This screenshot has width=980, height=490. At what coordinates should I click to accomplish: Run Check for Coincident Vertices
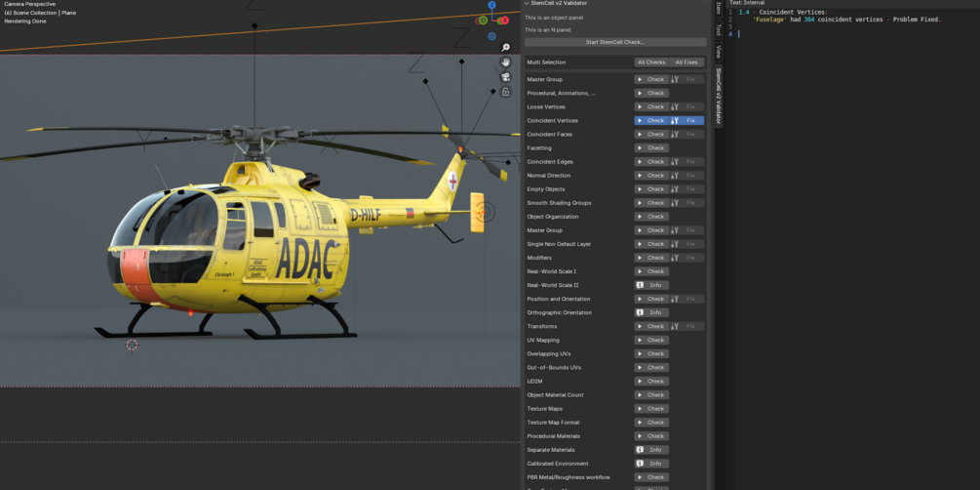(651, 121)
